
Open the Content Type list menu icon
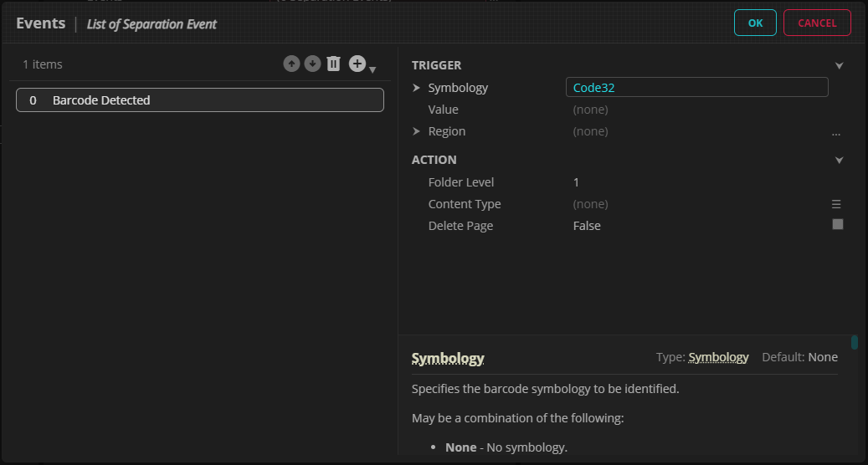point(835,204)
